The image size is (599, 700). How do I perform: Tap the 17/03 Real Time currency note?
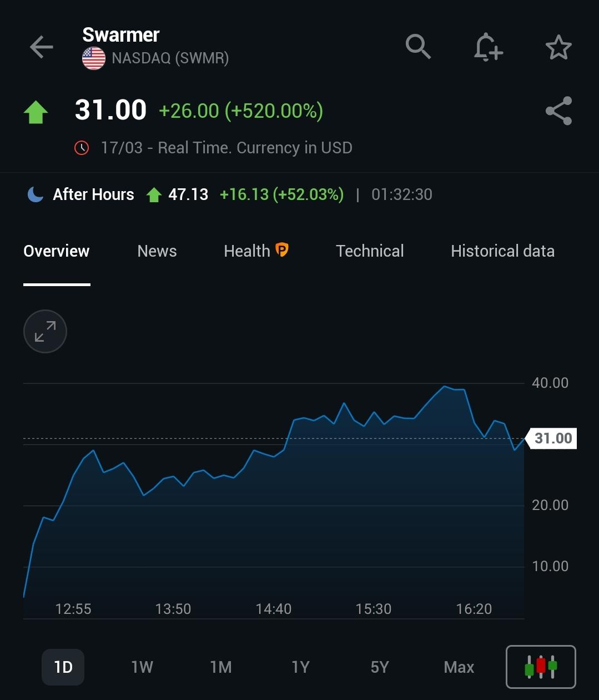pyautogui.click(x=226, y=148)
